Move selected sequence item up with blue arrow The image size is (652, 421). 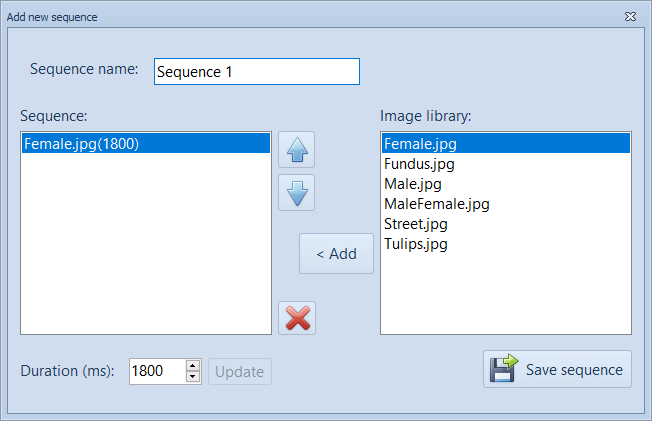(296, 151)
